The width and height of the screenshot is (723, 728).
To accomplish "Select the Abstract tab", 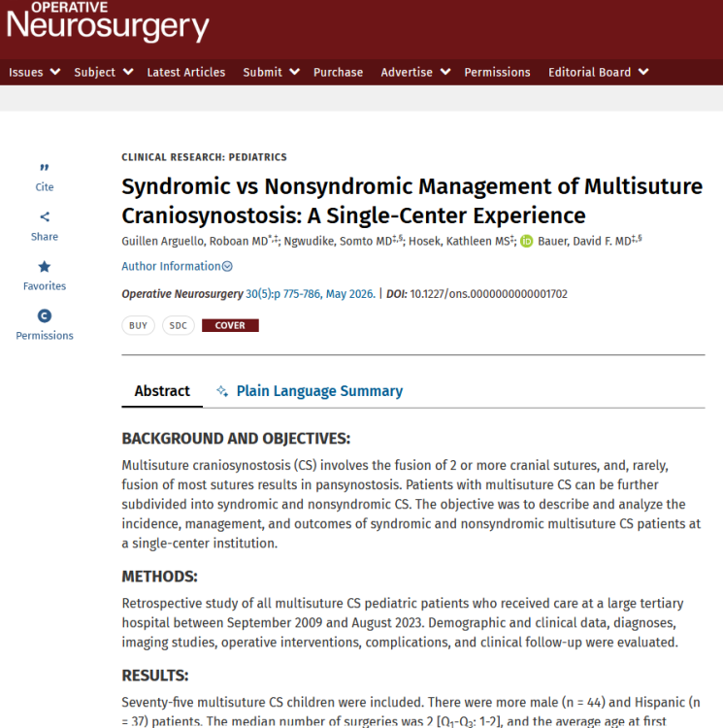I will click(x=162, y=391).
